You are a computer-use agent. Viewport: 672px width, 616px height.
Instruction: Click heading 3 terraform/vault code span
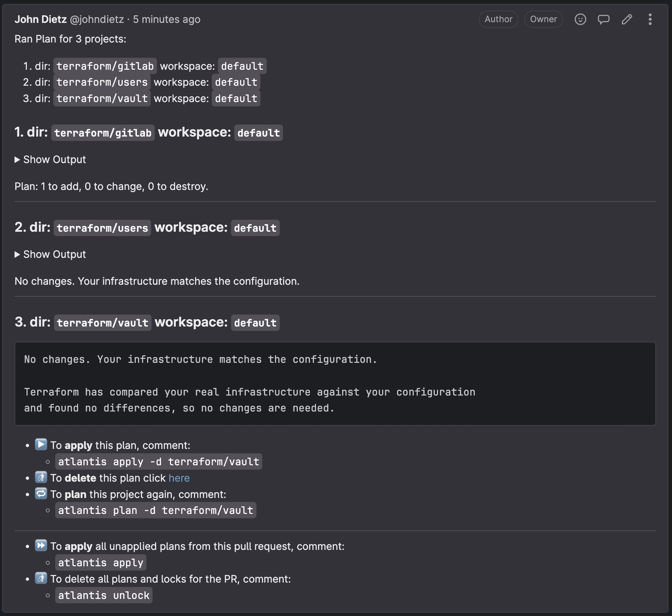click(103, 323)
